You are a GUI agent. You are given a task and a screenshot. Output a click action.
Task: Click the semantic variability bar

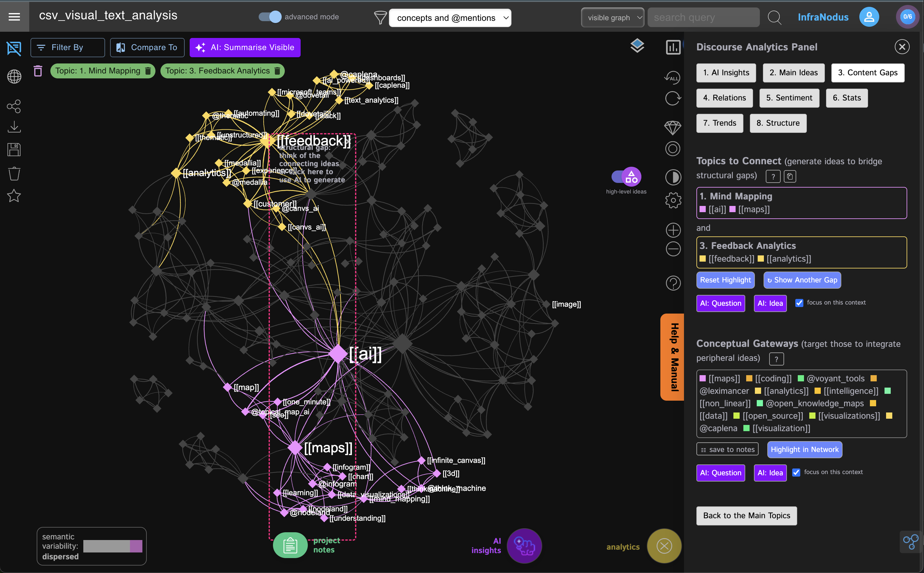click(113, 546)
